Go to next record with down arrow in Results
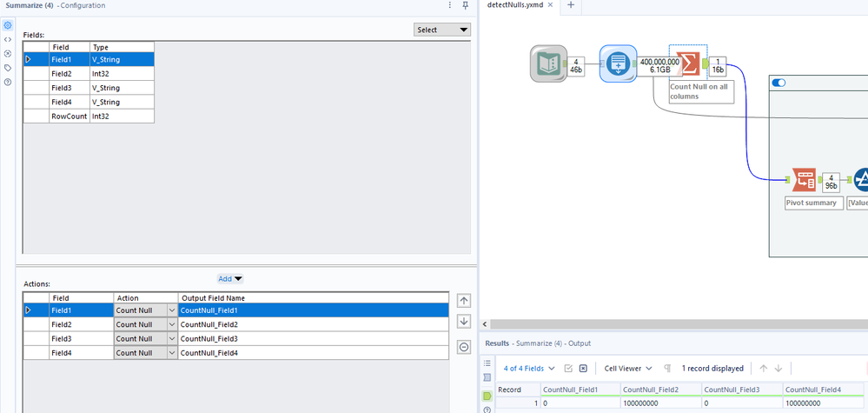This screenshot has height=413, width=868. coord(779,368)
